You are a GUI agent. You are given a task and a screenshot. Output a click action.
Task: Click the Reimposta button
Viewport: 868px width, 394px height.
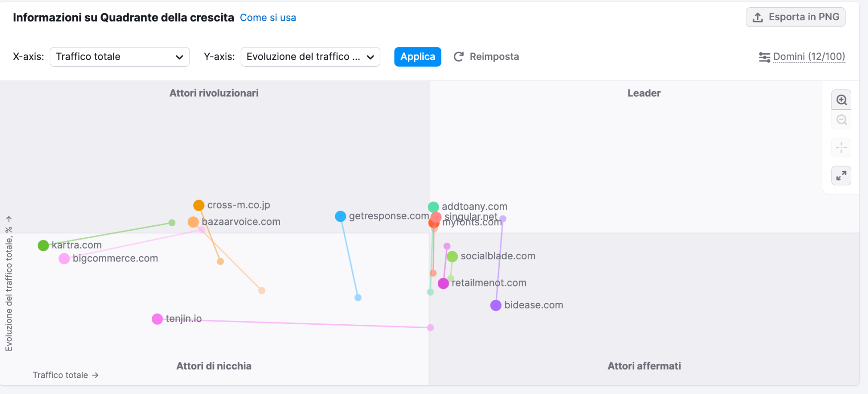click(486, 57)
